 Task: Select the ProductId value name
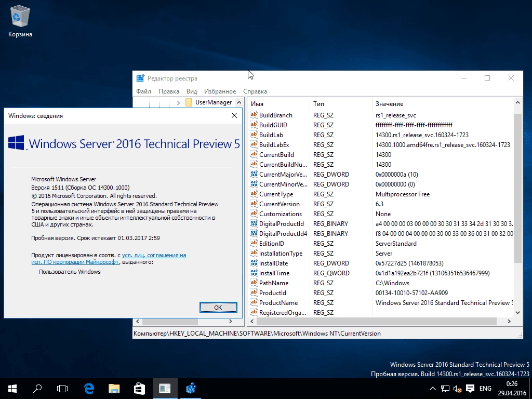272,293
